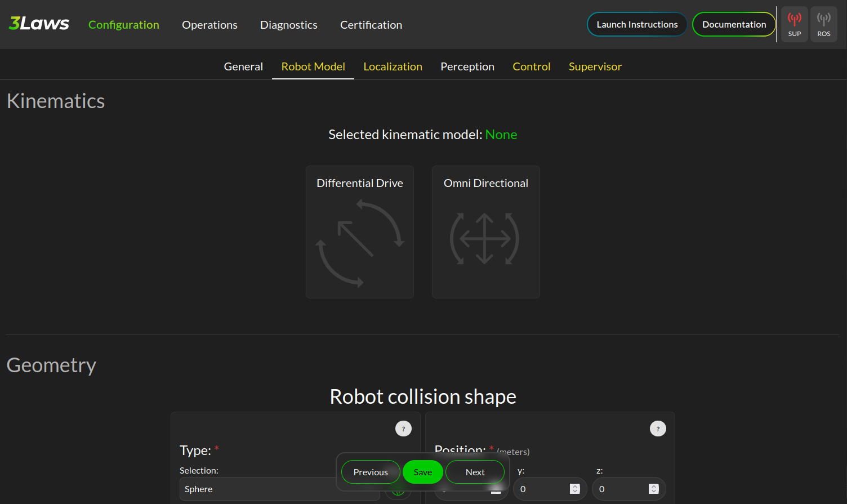This screenshot has width=847, height=504.
Task: Go to the Supervisor tab
Action: (x=595, y=66)
